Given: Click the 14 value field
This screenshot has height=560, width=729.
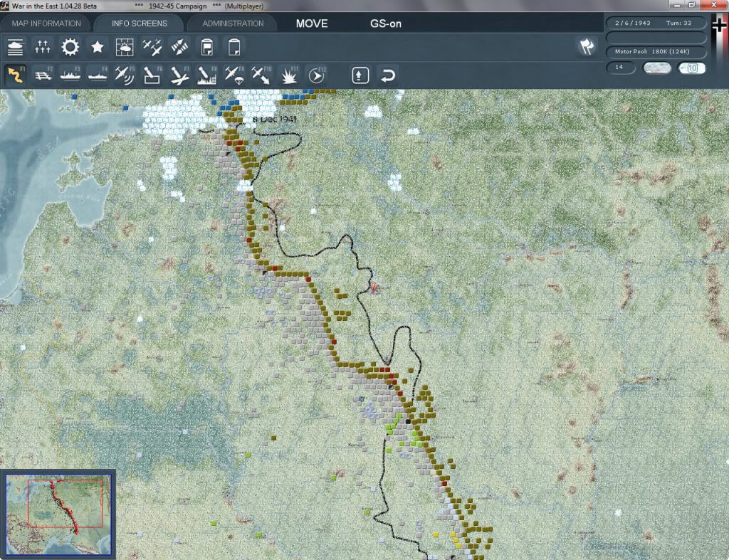Looking at the screenshot, I should [620, 68].
